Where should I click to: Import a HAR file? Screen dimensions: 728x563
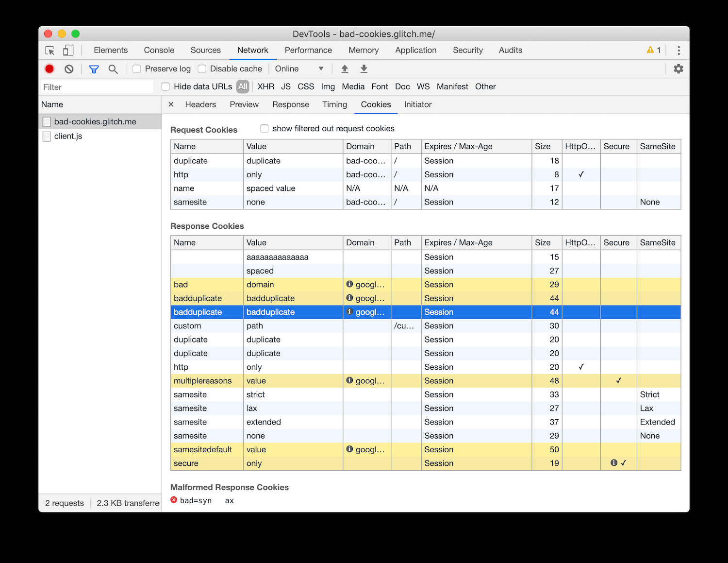coord(345,68)
